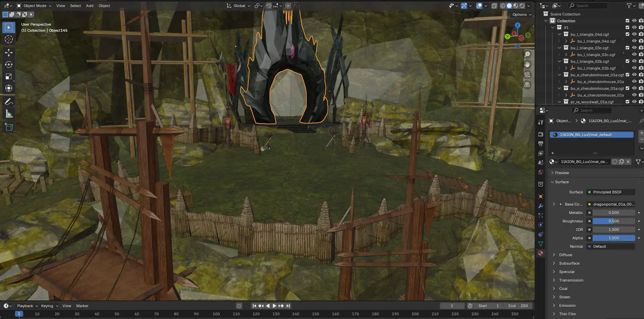Image resolution: width=644 pixels, height=319 pixels.
Task: Click the viewport pan hand icon
Action: click(x=527, y=64)
